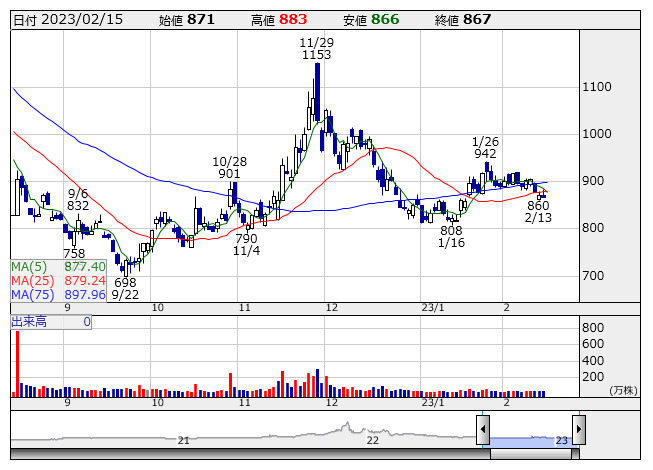Viewport: 653px width, 470px height.
Task: Click the MA(75) value 897.96
Action: [85, 295]
